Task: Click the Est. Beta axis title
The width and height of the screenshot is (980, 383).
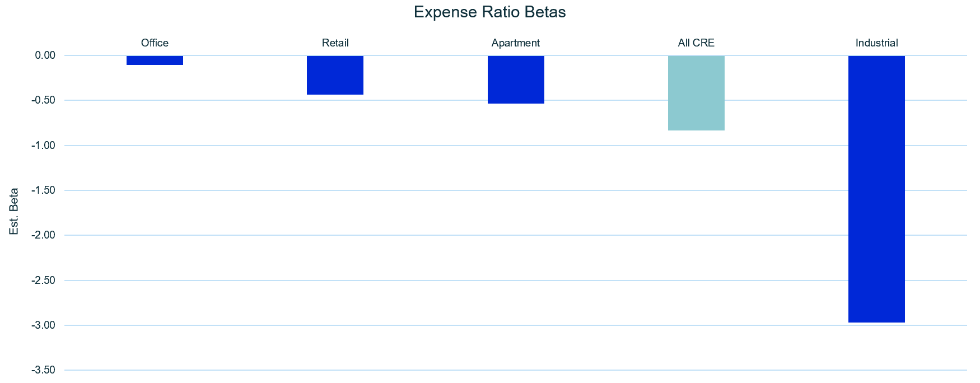Action: tap(14, 212)
